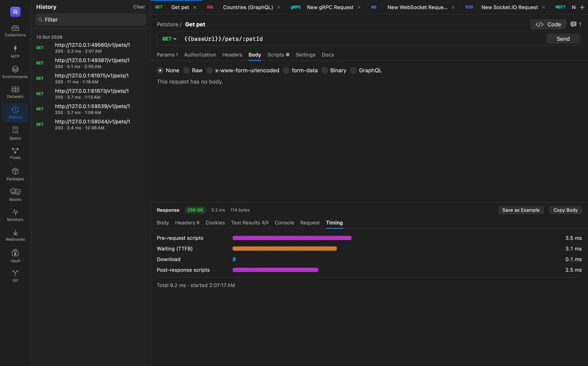
Task: Click the Pre-request scripts timing bar
Action: (292, 238)
